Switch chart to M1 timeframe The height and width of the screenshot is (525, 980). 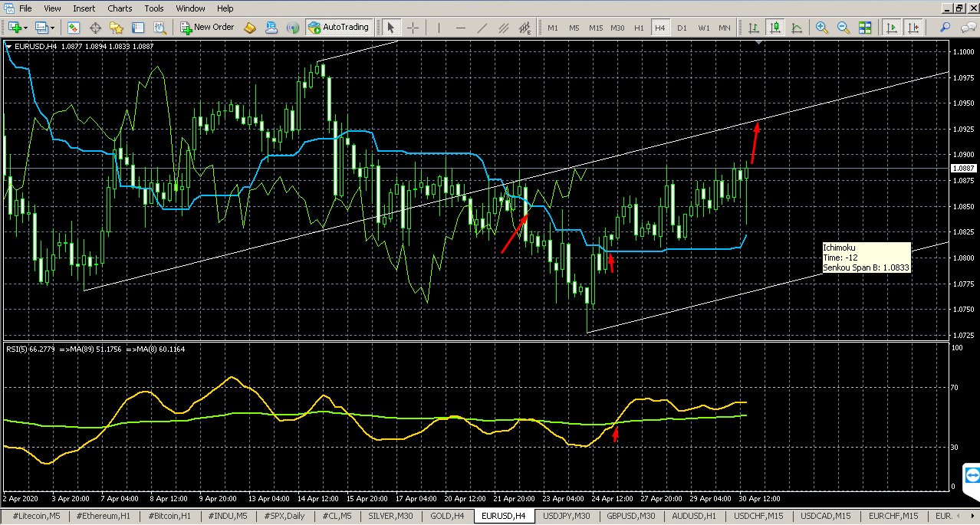[x=552, y=28]
